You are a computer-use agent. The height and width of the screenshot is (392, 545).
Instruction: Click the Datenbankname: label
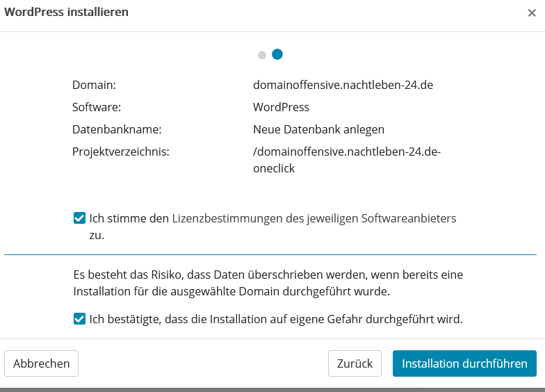117,129
